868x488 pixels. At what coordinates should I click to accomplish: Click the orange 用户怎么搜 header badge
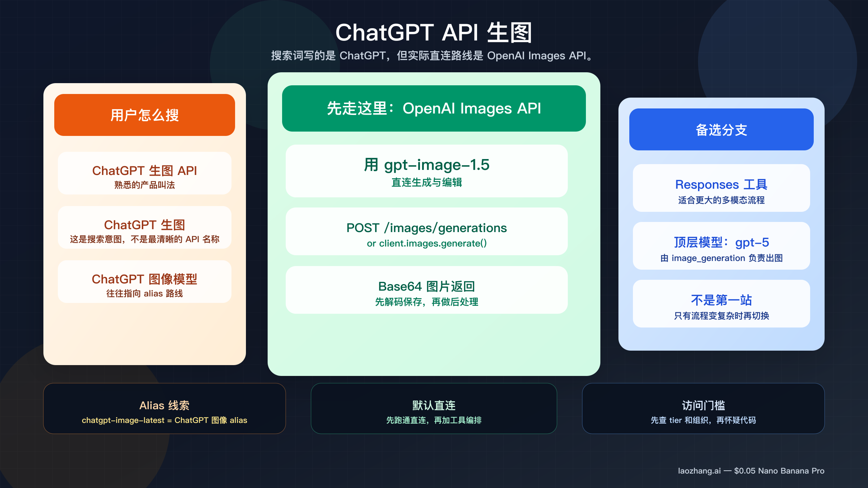tap(144, 115)
